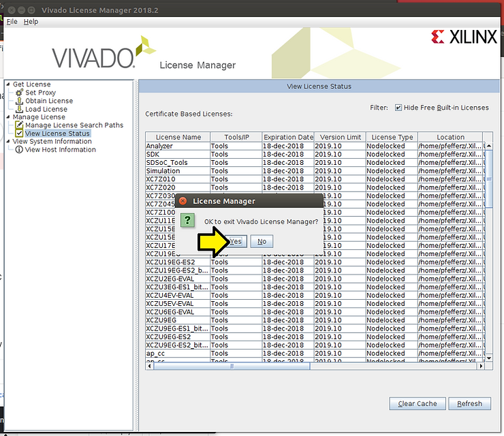Select View License Status tree item

tap(57, 134)
